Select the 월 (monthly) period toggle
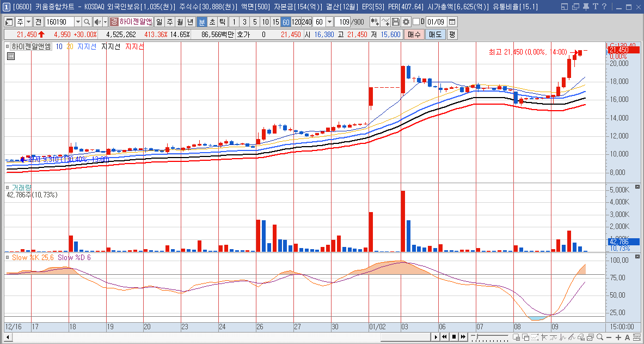The height and width of the screenshot is (344, 644). [x=180, y=22]
